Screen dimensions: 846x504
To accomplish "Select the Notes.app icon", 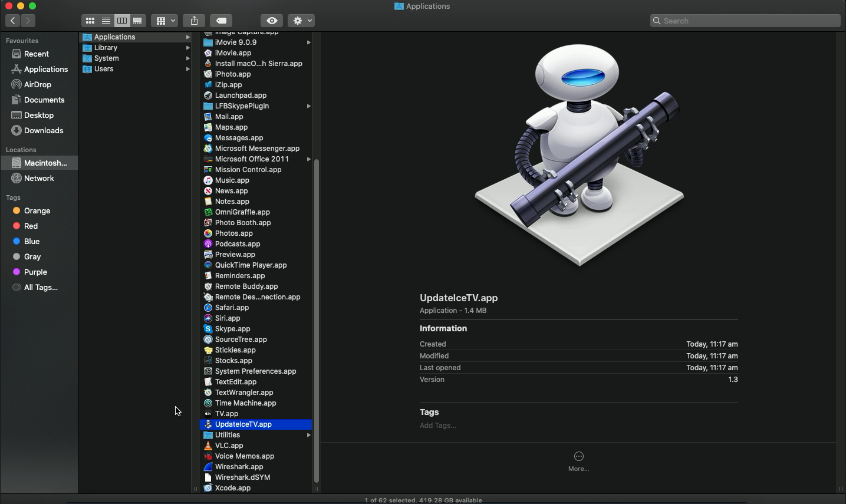I will pos(208,202).
